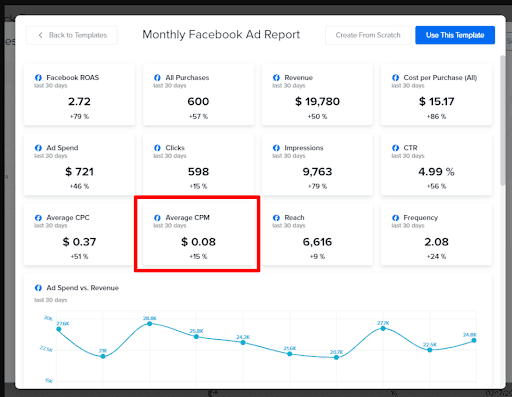The image size is (512, 397).
Task: Select the Revenue value $ 19,780
Action: tap(317, 101)
